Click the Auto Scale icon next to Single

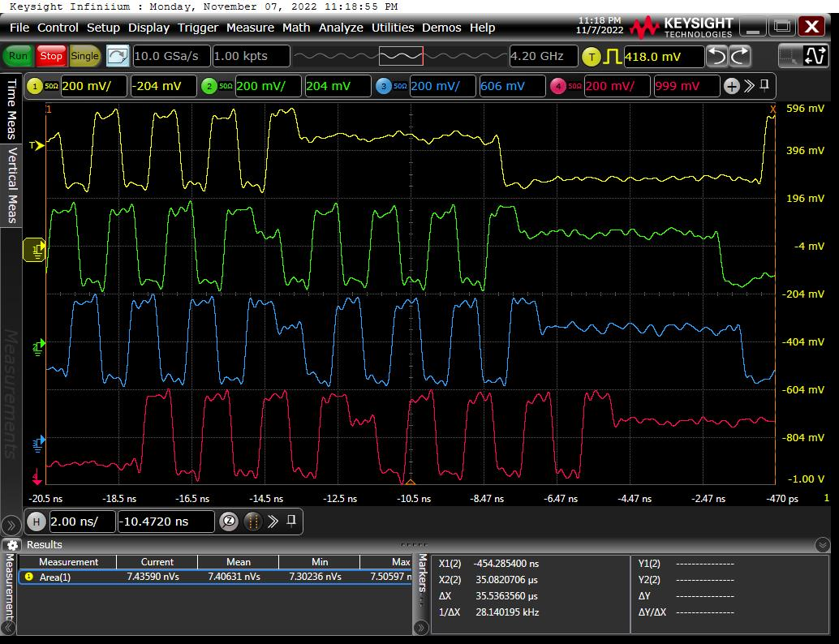[x=118, y=56]
